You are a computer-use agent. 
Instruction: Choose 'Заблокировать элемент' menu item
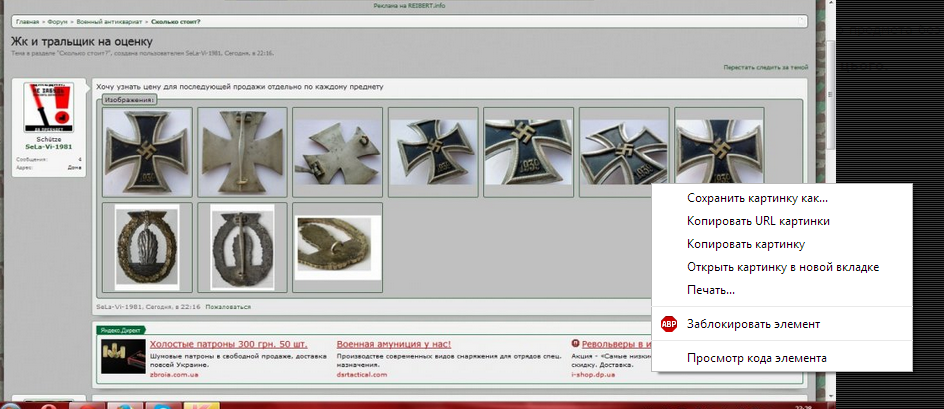point(753,324)
